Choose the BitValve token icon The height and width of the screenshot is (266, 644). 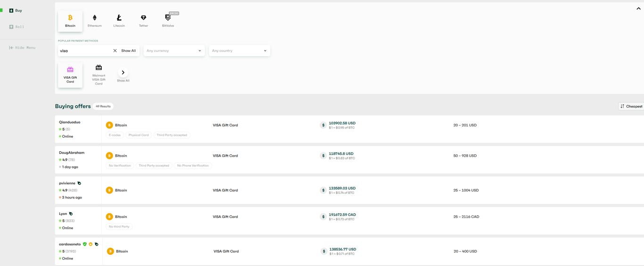click(168, 18)
